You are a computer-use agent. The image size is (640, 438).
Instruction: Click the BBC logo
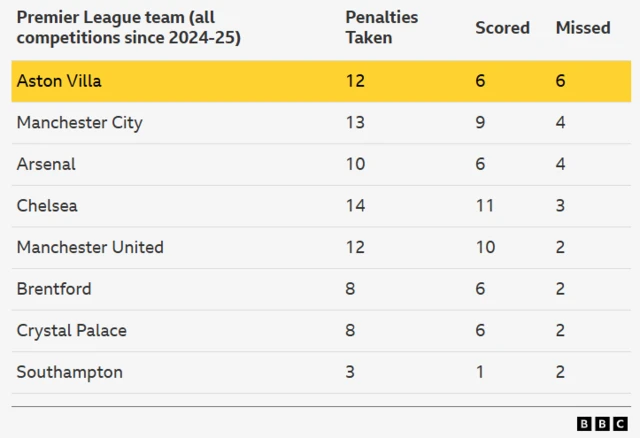tap(602, 424)
